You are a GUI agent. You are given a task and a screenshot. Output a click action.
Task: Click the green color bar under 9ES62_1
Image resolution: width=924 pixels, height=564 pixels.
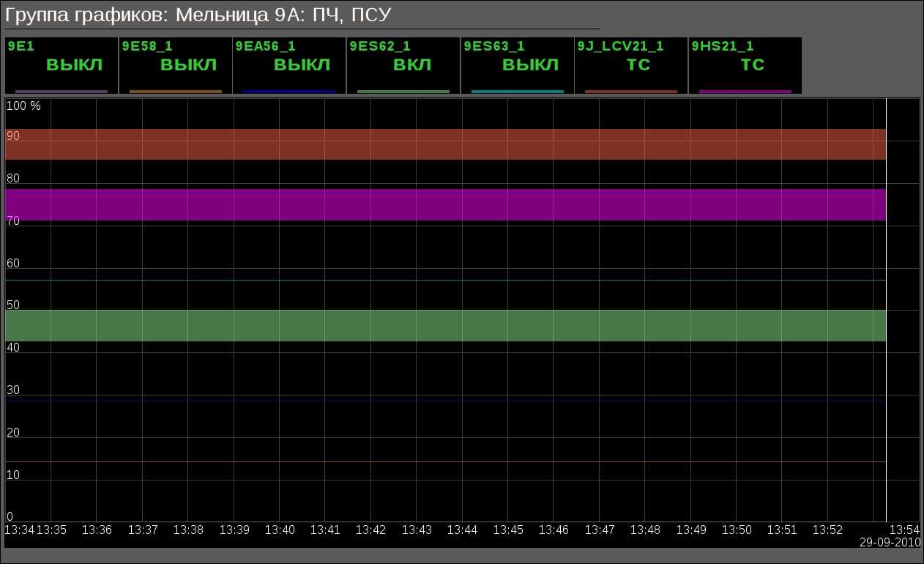click(x=403, y=92)
